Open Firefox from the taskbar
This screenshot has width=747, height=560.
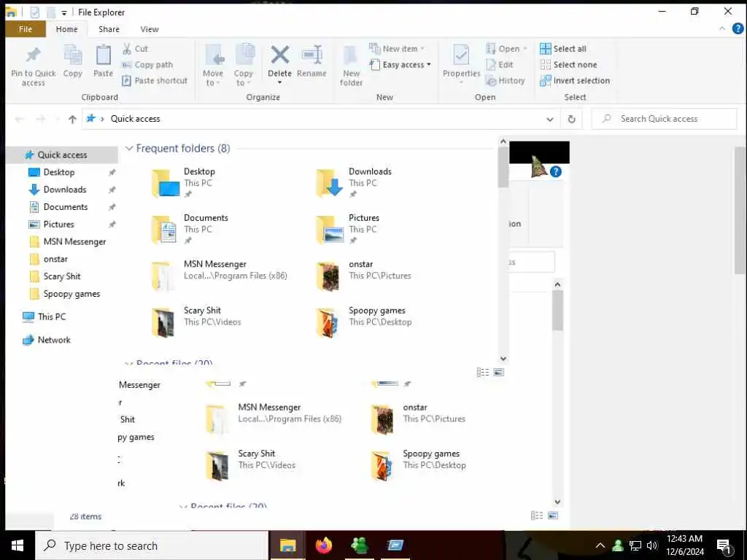coord(324,545)
